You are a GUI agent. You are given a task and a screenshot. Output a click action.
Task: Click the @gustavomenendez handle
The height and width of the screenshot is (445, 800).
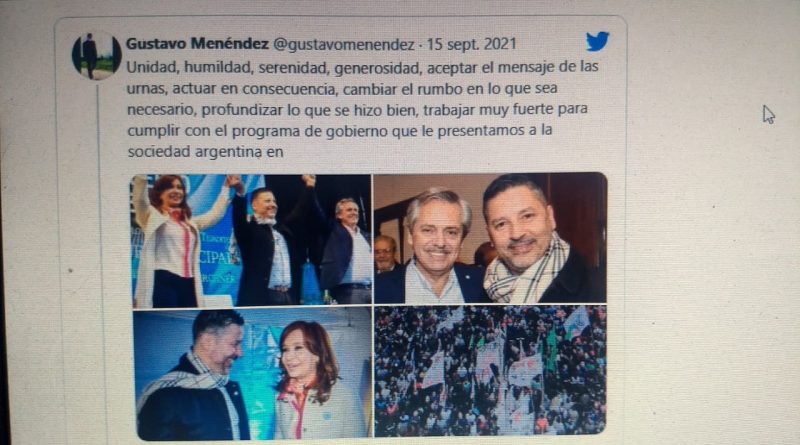344,45
